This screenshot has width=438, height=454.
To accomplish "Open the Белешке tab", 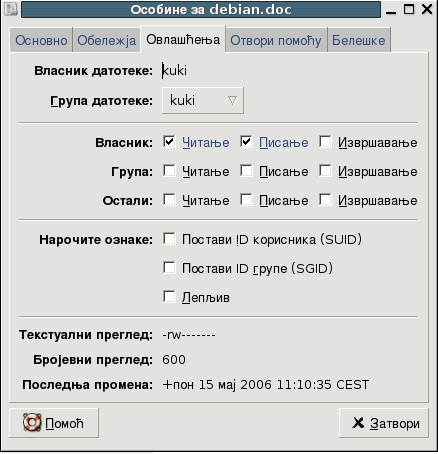I will (359, 40).
